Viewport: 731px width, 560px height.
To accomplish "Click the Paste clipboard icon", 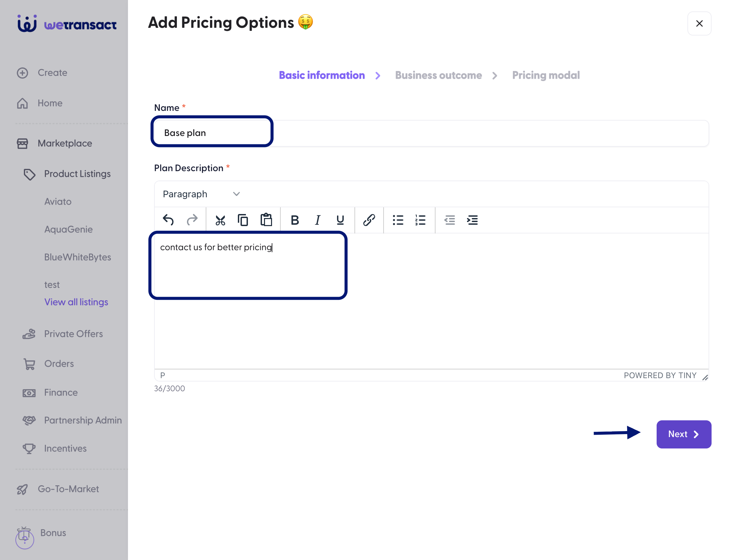I will [266, 220].
